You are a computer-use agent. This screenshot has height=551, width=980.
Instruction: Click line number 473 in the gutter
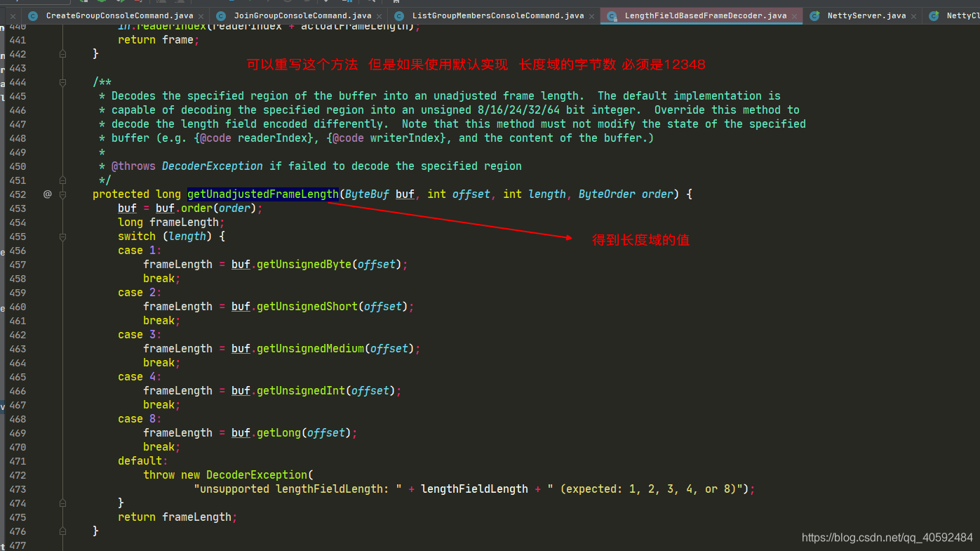(x=18, y=489)
